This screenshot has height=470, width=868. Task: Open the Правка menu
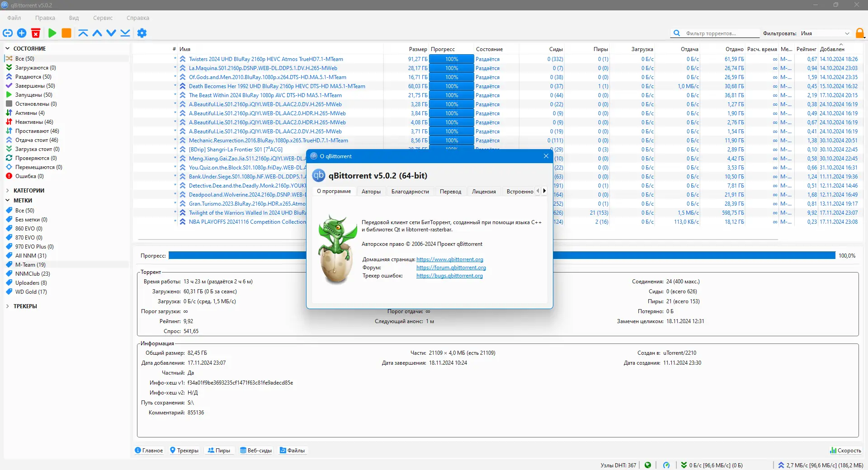pos(45,18)
